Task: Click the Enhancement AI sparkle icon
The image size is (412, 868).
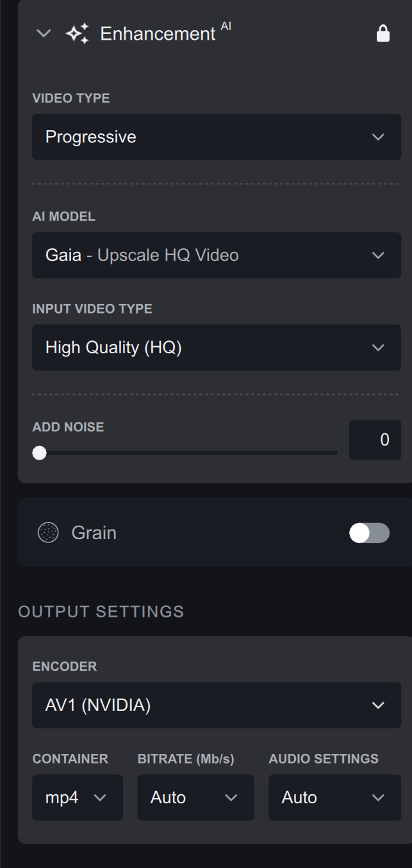Action: click(77, 33)
